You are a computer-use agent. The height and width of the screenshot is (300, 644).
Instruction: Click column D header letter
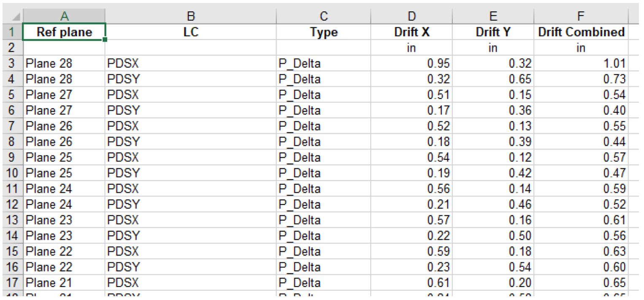click(411, 16)
